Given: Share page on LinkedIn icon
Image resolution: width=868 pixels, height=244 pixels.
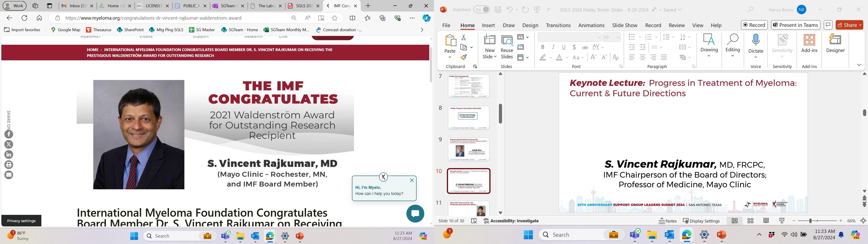Looking at the screenshot, I should pyautogui.click(x=9, y=155).
